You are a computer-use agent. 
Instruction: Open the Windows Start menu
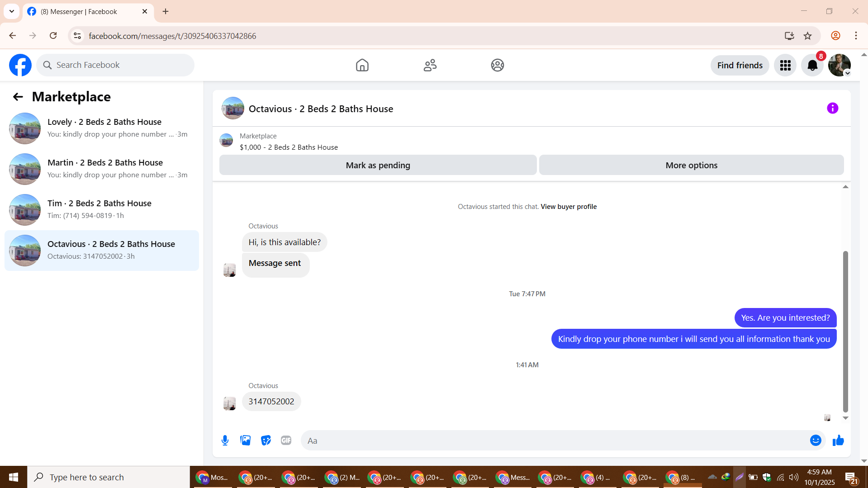point(14,477)
